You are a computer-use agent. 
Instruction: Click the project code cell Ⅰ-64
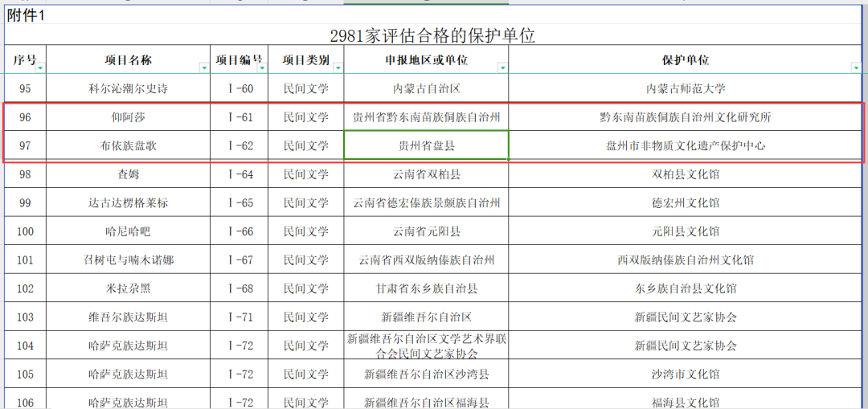pyautogui.click(x=240, y=174)
